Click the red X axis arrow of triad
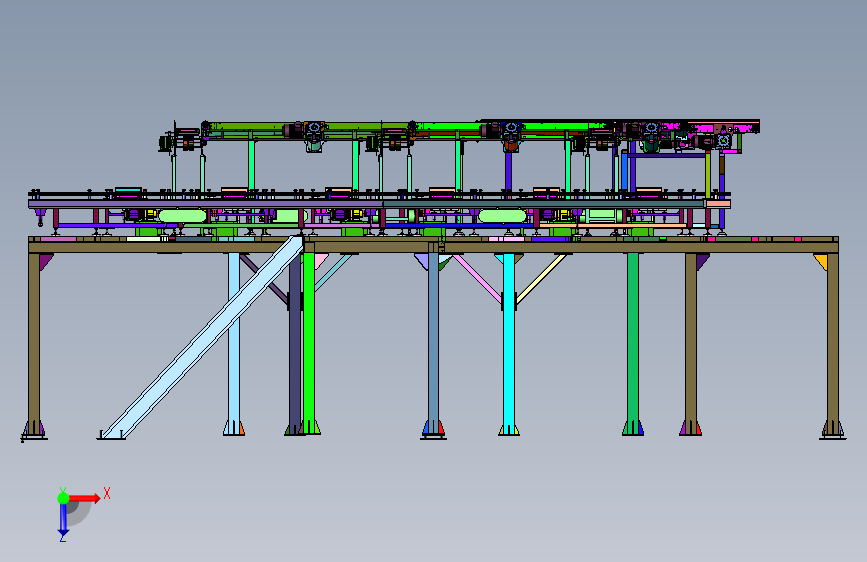The width and height of the screenshot is (867, 562). point(84,498)
